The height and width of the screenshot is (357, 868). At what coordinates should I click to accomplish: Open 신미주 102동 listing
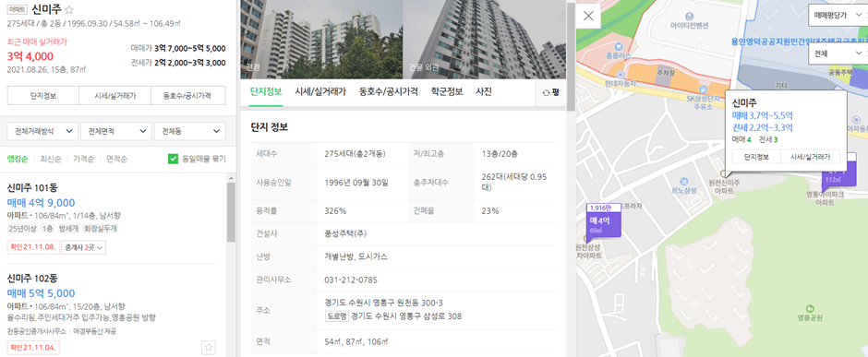(32, 278)
